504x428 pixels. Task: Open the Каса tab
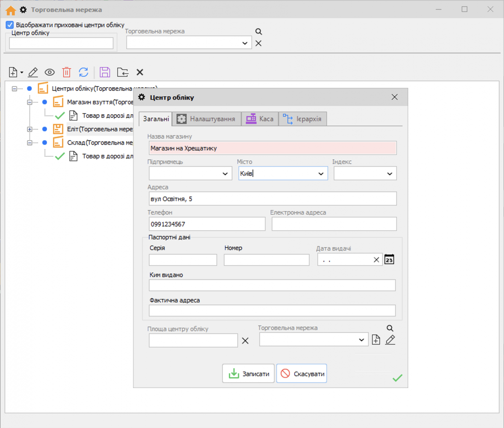(260, 119)
